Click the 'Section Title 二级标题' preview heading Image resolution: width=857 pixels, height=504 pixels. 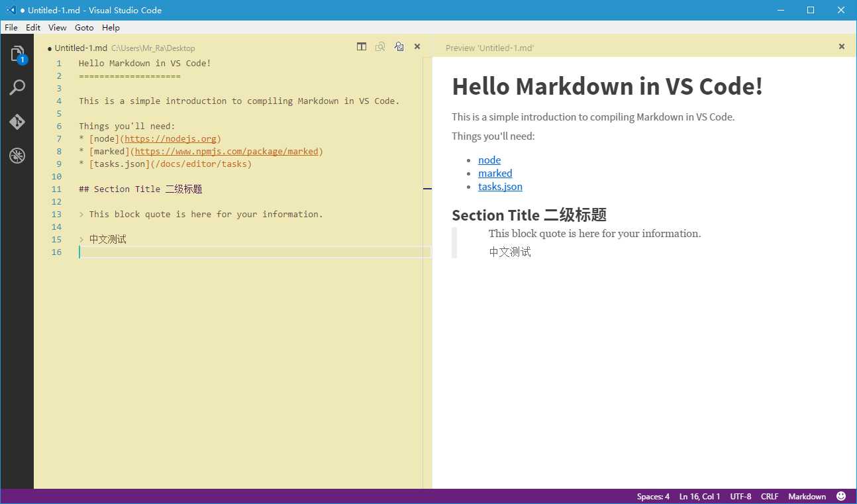pos(529,215)
